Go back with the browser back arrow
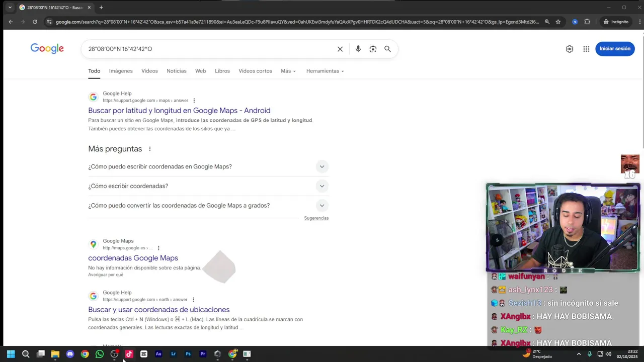The width and height of the screenshot is (644, 362). [x=11, y=22]
